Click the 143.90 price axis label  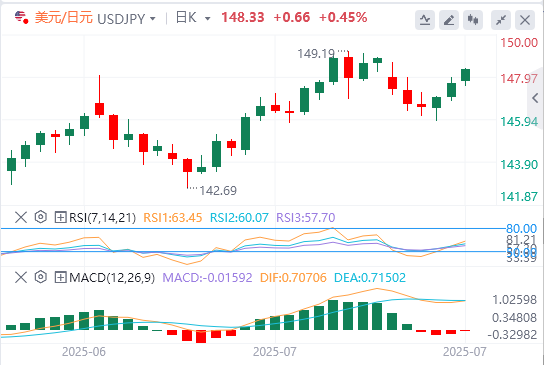coord(519,164)
